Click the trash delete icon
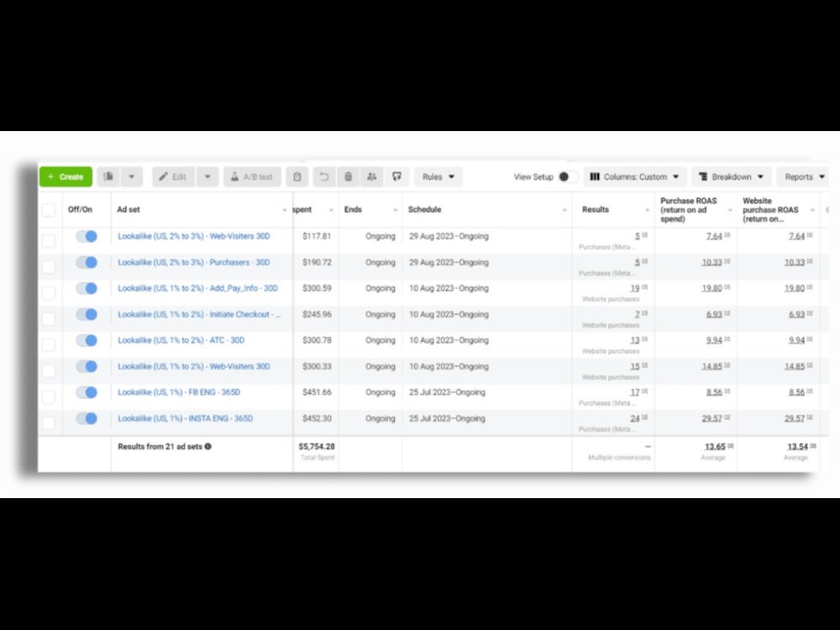Viewport: 840px width, 630px height. tap(349, 176)
